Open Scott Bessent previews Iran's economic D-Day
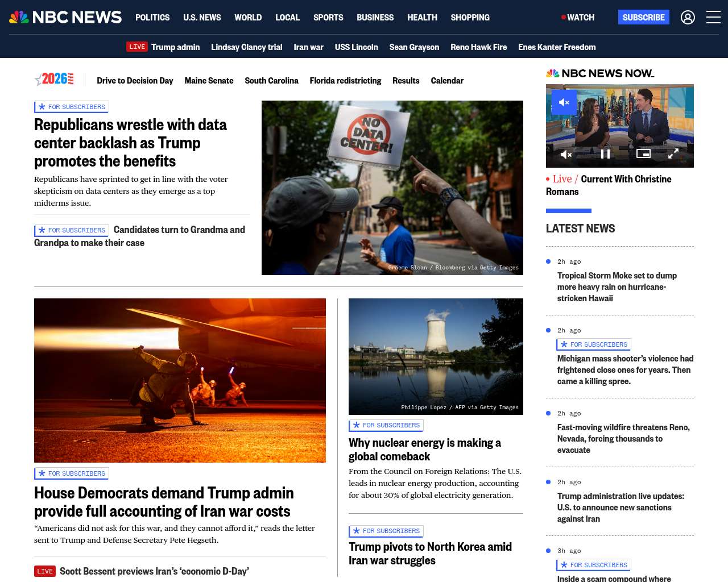728x582 pixels. (154, 571)
